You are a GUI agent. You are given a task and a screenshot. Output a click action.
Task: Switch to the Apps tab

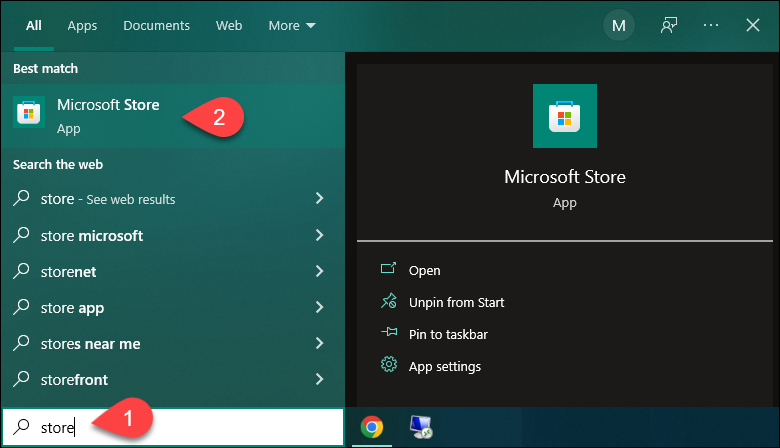click(x=82, y=26)
